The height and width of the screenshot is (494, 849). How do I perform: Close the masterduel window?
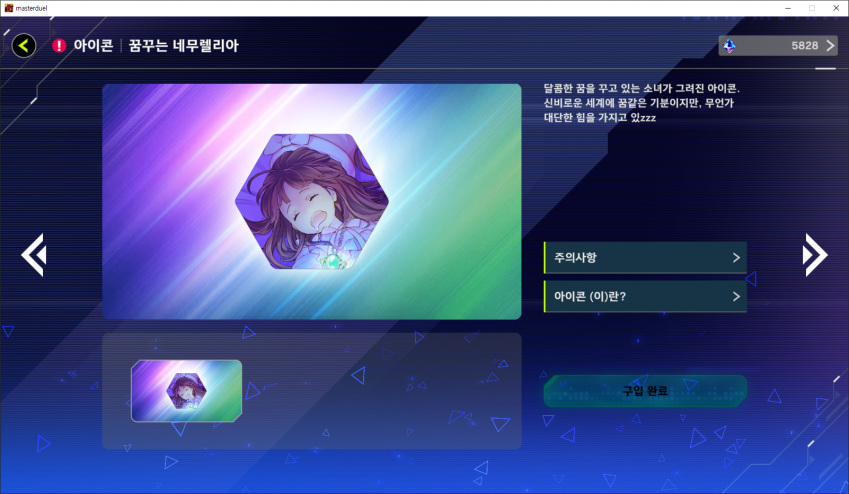click(836, 8)
